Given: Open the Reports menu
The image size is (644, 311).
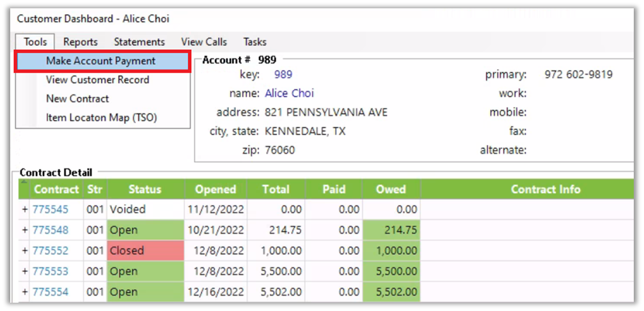Looking at the screenshot, I should 80,42.
